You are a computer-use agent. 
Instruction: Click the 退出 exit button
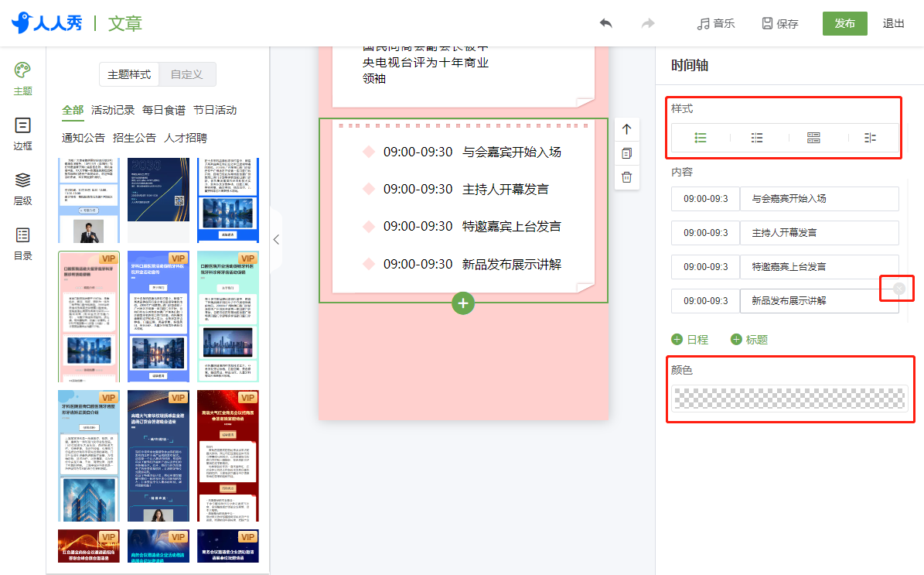tap(893, 23)
